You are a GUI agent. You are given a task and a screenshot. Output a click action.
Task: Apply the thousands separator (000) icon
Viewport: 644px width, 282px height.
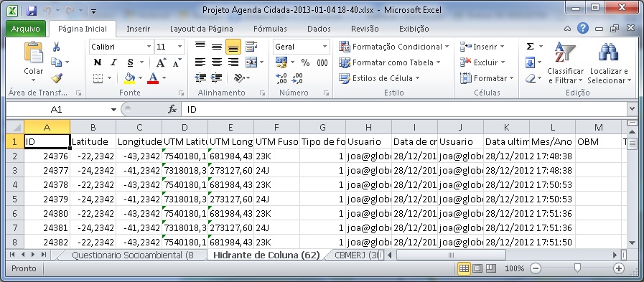click(x=322, y=62)
